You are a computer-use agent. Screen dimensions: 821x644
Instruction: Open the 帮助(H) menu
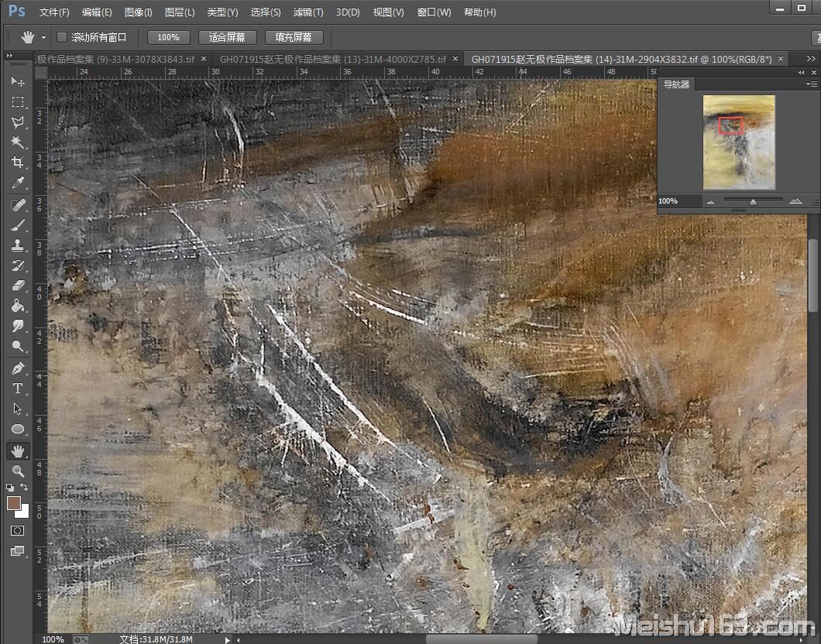pyautogui.click(x=480, y=12)
